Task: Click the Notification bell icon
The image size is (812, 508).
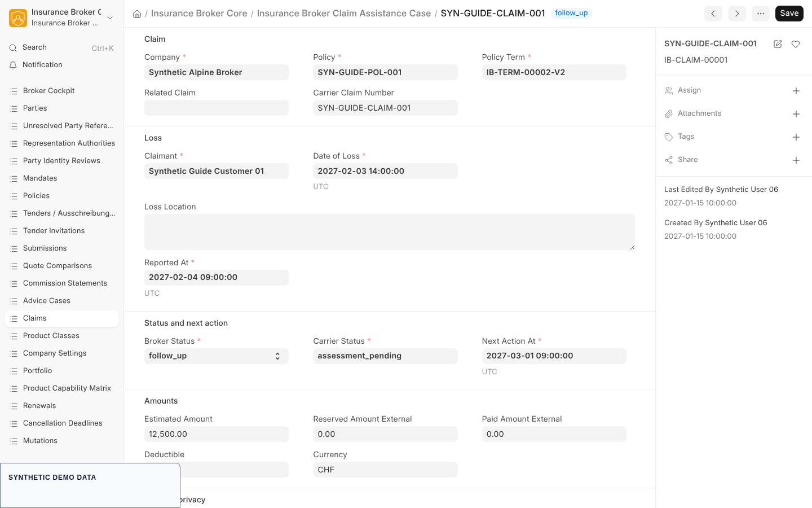Action: (x=13, y=65)
